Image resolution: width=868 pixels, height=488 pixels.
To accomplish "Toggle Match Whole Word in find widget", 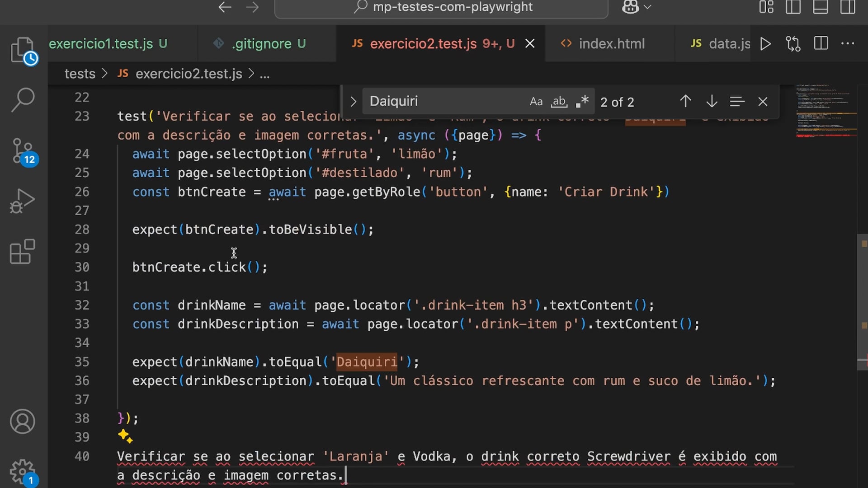I will (x=559, y=102).
